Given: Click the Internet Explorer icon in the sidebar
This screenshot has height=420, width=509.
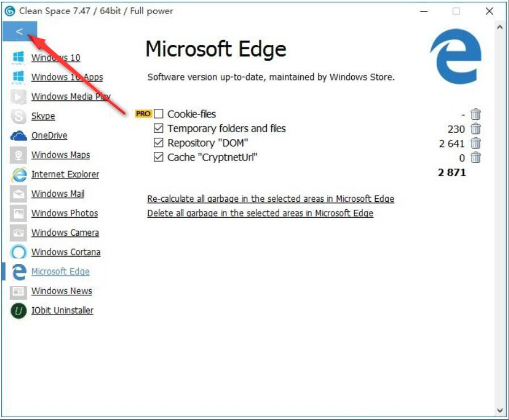Looking at the screenshot, I should [19, 175].
